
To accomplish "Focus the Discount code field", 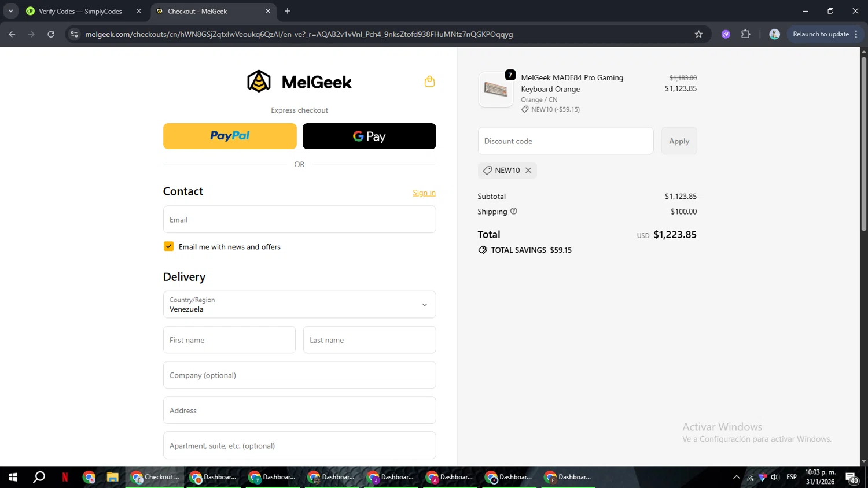I will 565,141.
